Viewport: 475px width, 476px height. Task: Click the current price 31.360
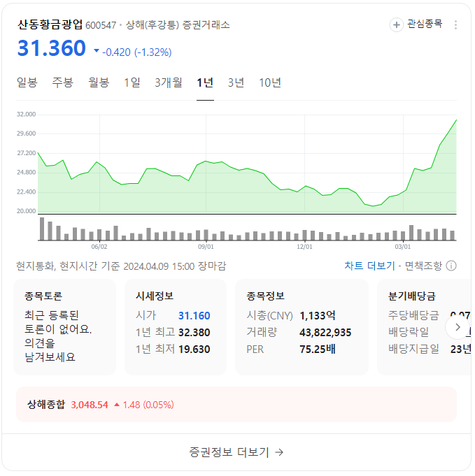tap(52, 48)
